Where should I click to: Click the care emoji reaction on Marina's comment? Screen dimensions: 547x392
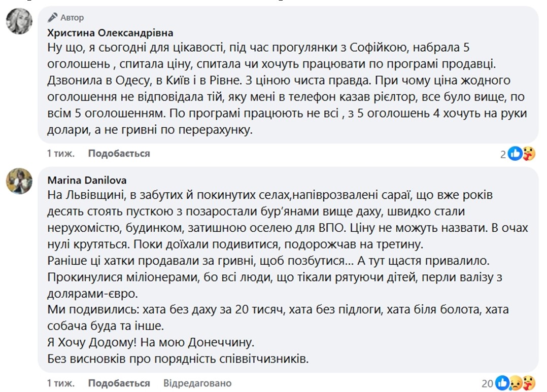coord(529,383)
